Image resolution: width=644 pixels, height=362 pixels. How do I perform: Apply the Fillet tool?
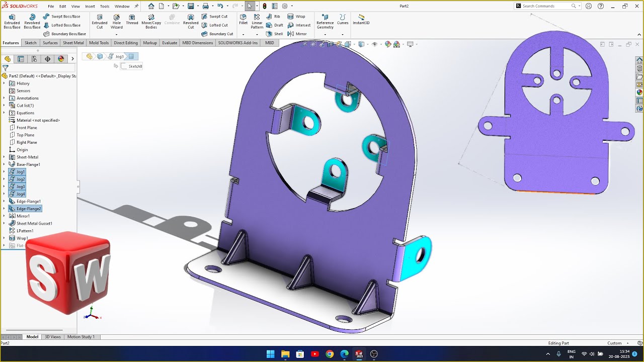click(244, 20)
